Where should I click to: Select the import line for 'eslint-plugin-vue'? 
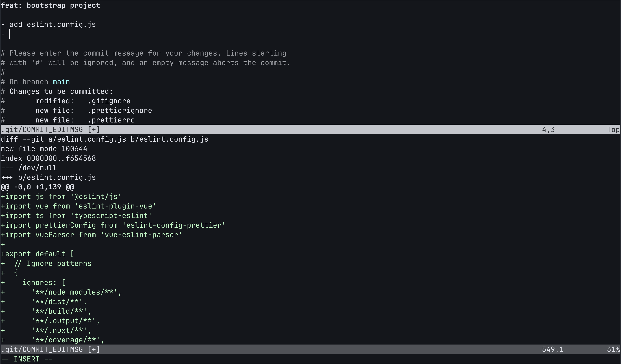[78, 206]
